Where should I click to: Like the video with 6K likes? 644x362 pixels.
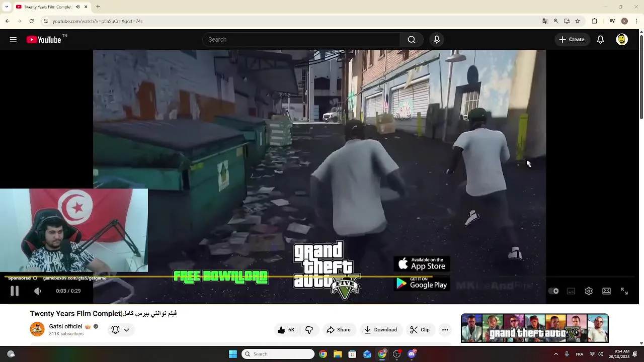pos(286,330)
